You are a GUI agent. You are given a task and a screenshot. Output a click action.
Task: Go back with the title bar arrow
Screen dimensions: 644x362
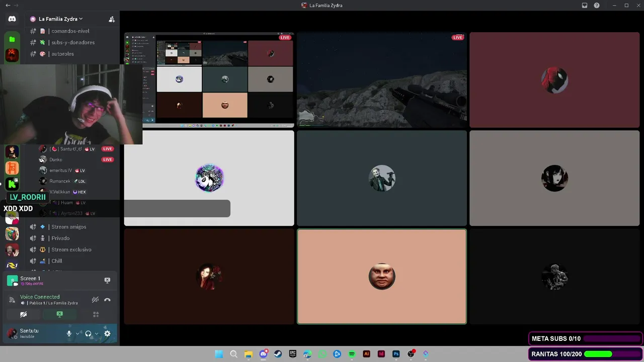[8, 6]
